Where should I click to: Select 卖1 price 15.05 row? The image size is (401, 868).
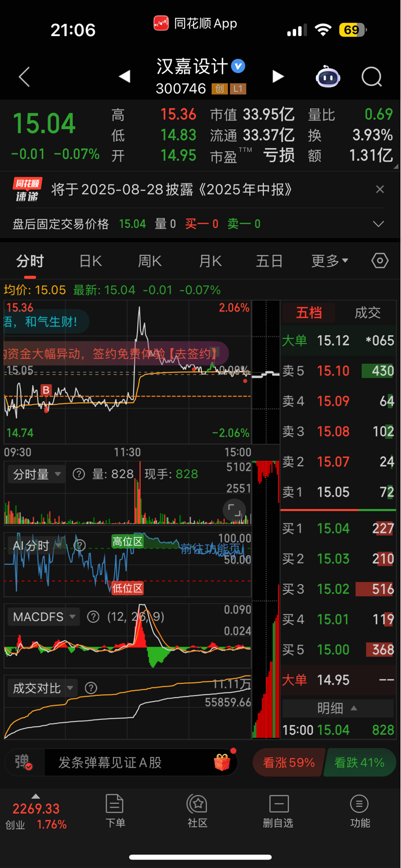(x=338, y=492)
